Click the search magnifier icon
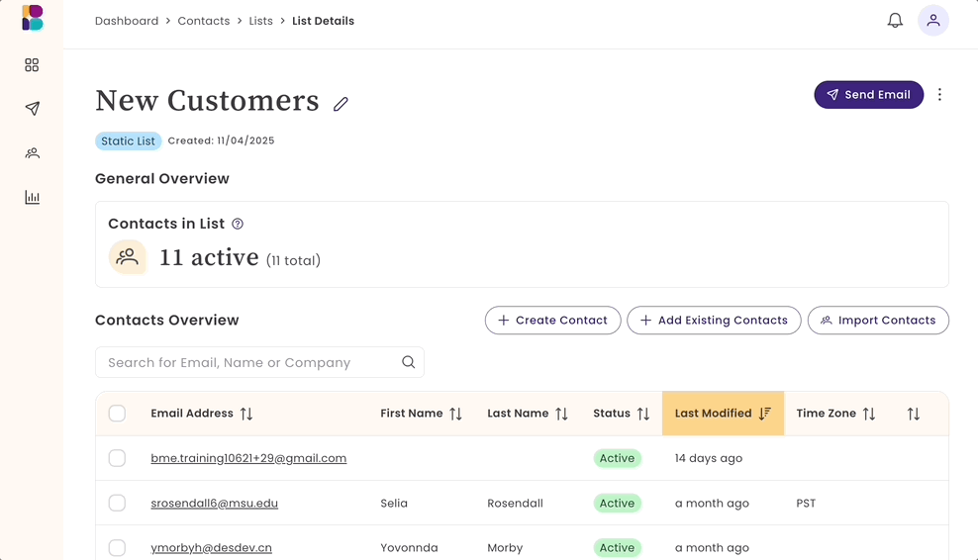Screen dimensions: 978x560 pyautogui.click(x=408, y=362)
